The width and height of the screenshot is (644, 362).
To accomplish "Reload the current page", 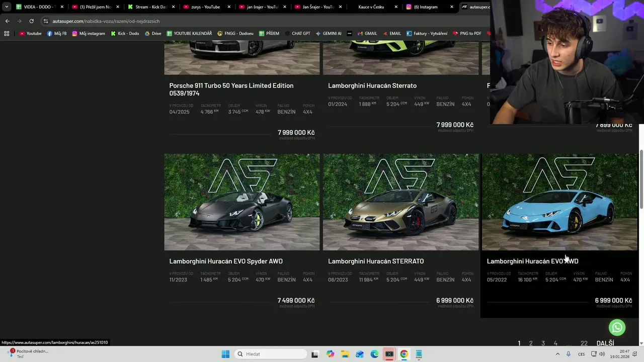I will point(31,21).
